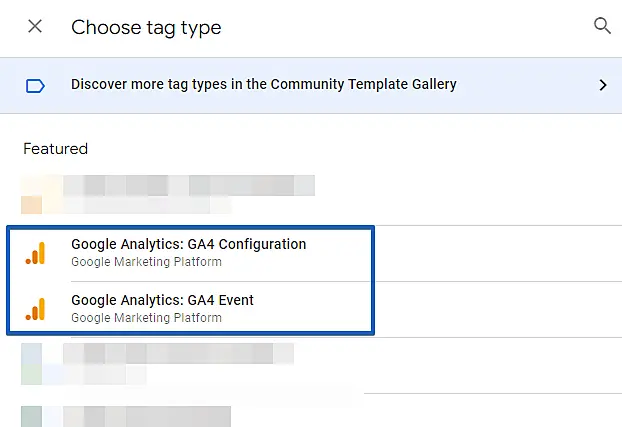This screenshot has height=427, width=622.
Task: Click blurred subtitle of first featured tag
Action: point(148,205)
